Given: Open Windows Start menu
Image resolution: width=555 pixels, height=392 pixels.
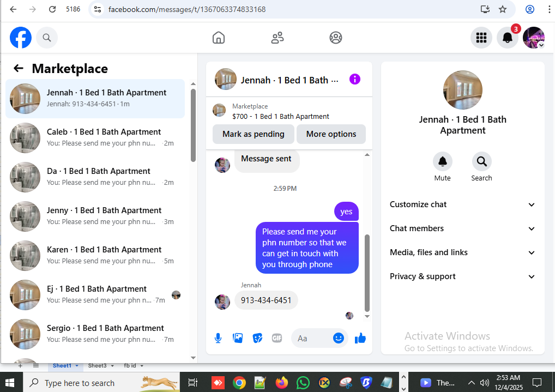Looking at the screenshot, I should pos(10,383).
